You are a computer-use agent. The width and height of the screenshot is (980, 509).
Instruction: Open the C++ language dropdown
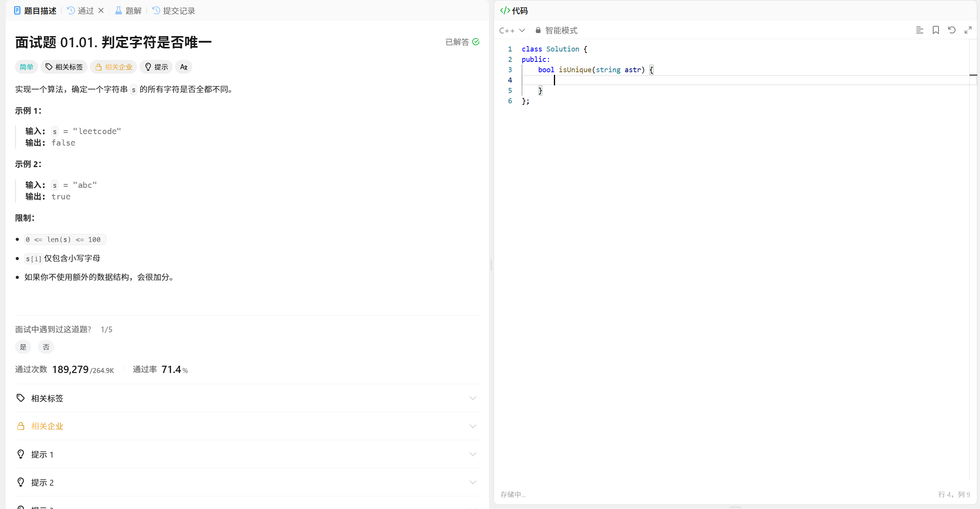point(512,30)
